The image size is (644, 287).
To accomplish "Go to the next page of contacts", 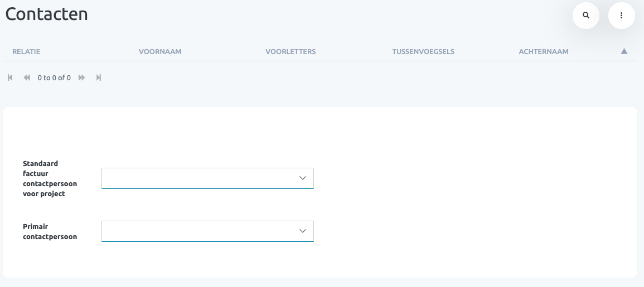I will tap(82, 78).
